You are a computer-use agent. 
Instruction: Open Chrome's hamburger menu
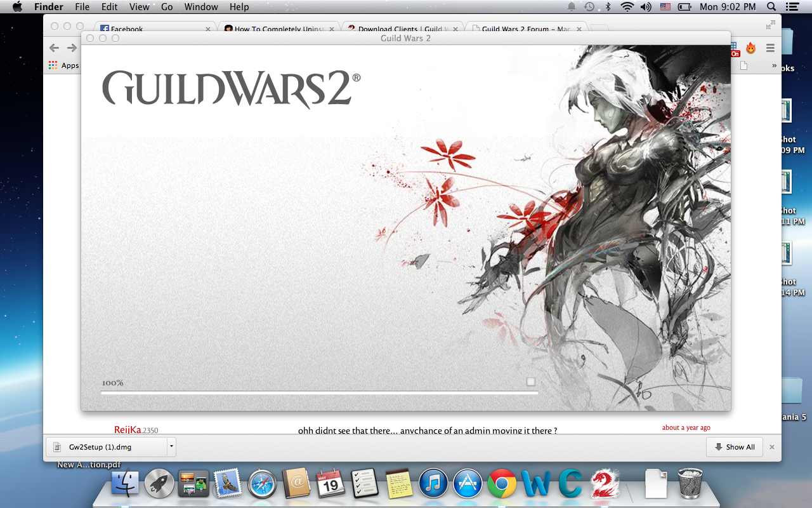770,48
